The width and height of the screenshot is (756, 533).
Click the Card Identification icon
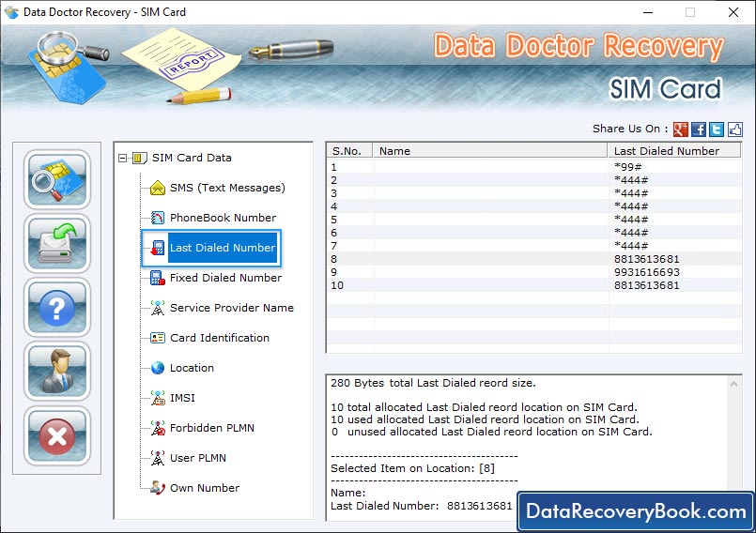click(x=158, y=338)
